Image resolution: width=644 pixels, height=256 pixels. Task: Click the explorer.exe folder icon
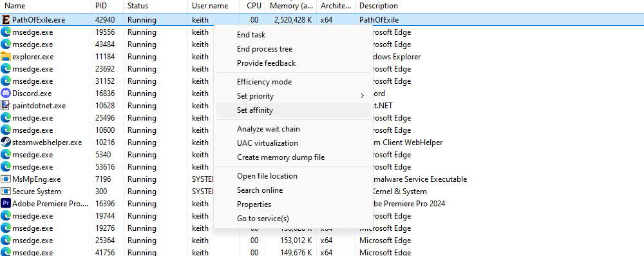coord(6,56)
